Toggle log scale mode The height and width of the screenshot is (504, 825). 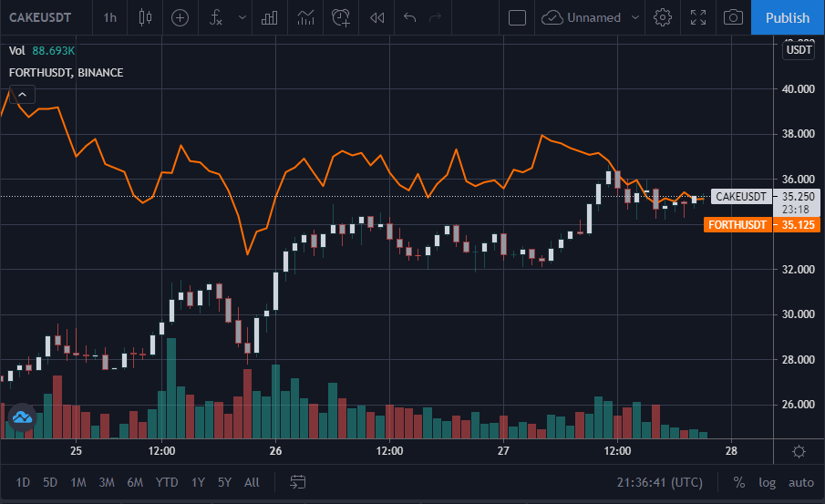pyautogui.click(x=768, y=482)
